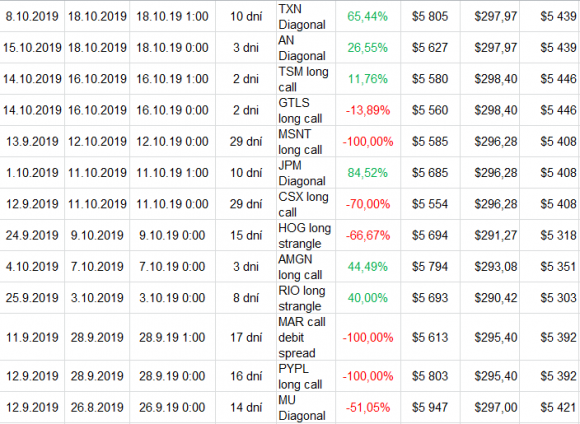Select the 11.10.19 1:00 timestamp cell
This screenshot has width=580, height=424.
[x=172, y=173]
